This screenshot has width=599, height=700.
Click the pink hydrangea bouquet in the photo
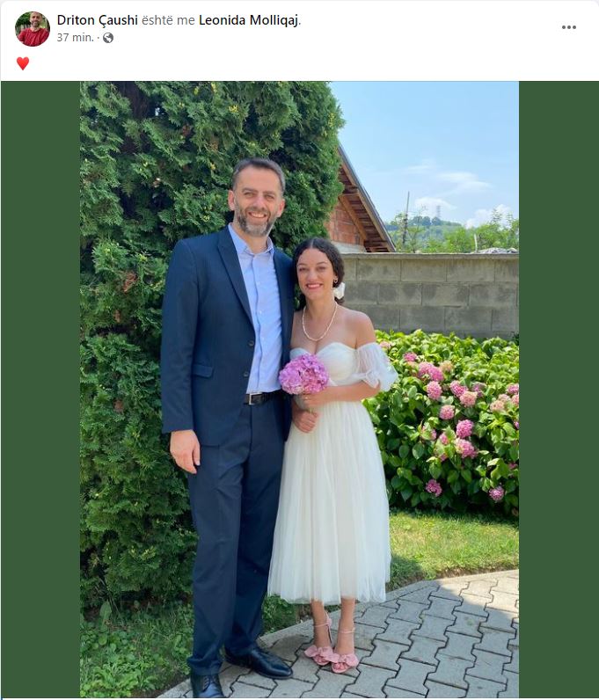pyautogui.click(x=303, y=374)
